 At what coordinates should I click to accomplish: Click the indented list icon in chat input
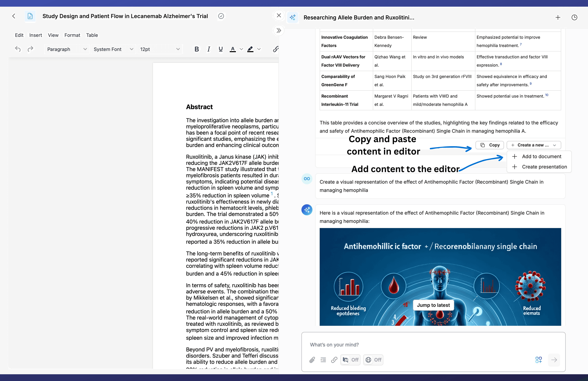click(323, 360)
